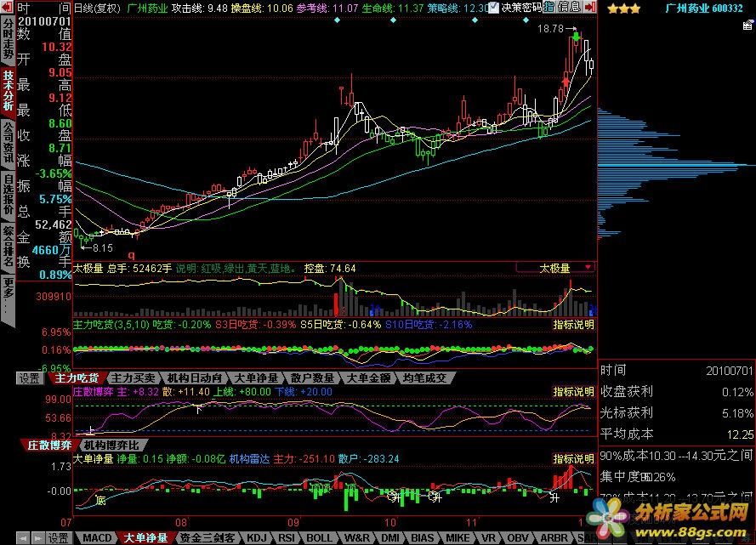
Task: Click the 18.78 high price label
Action: click(x=550, y=29)
